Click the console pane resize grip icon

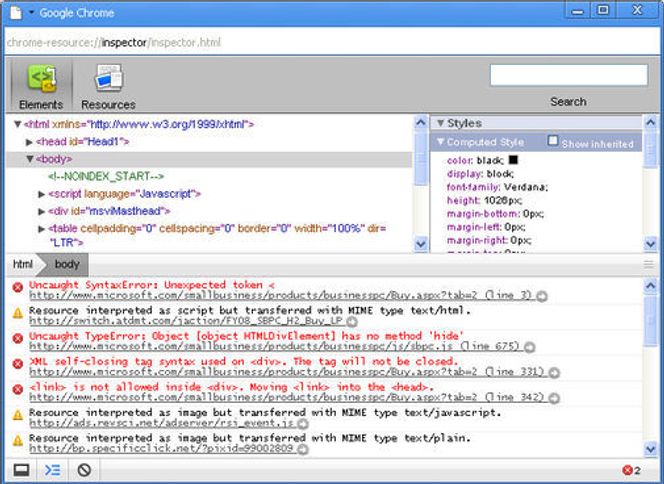pos(648,265)
